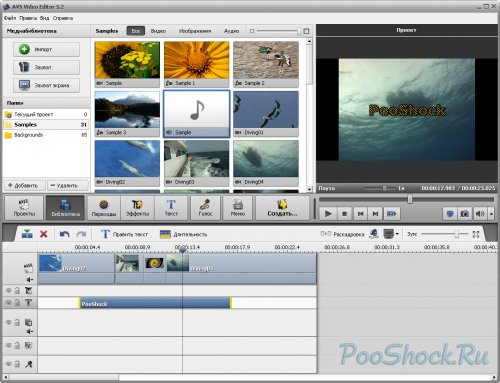Adjust the timeline zoom slider
The image size is (500, 383).
pos(456,234)
